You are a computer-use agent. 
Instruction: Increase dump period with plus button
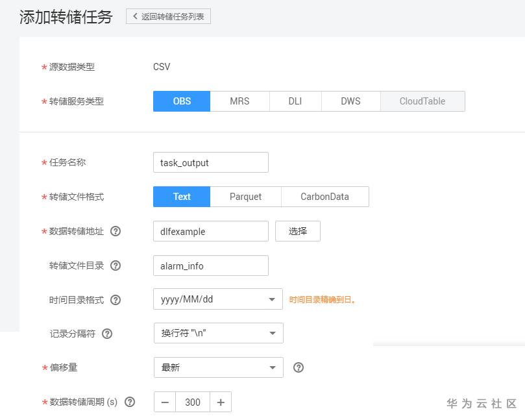coord(221,402)
